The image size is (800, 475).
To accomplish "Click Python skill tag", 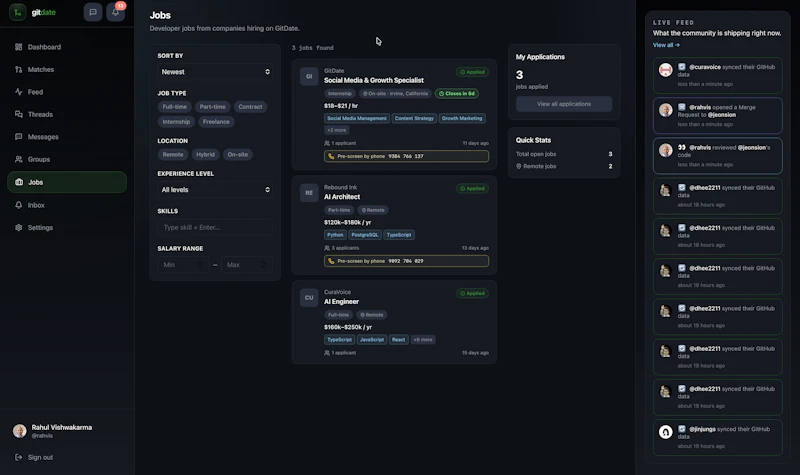I will [x=335, y=235].
